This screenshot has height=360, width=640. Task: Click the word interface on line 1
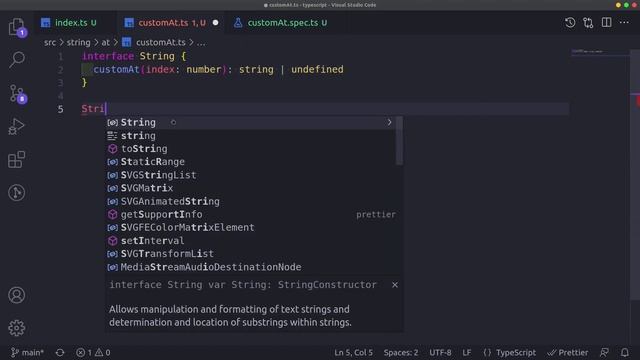pyautogui.click(x=108, y=56)
